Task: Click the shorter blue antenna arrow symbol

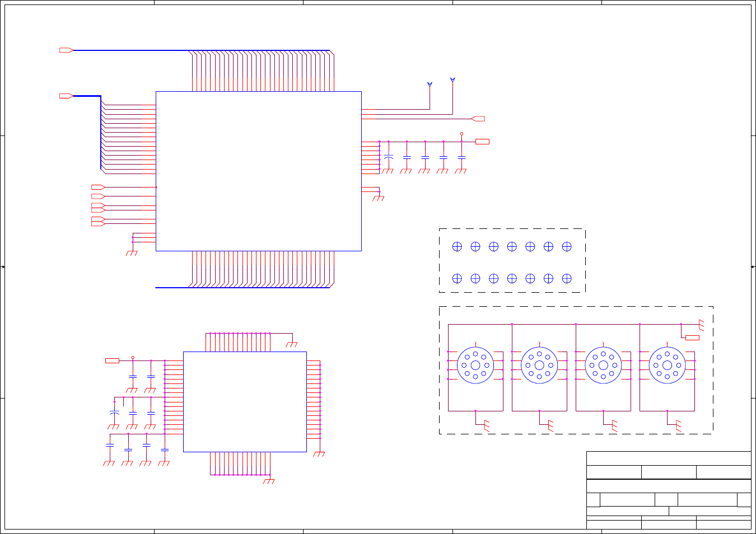Action: [430, 85]
